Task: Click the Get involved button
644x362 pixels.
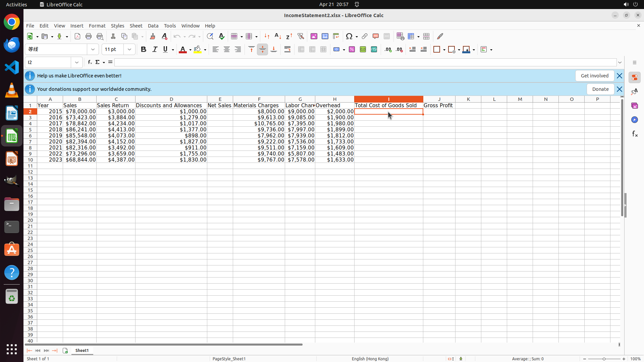Action: click(594, 76)
